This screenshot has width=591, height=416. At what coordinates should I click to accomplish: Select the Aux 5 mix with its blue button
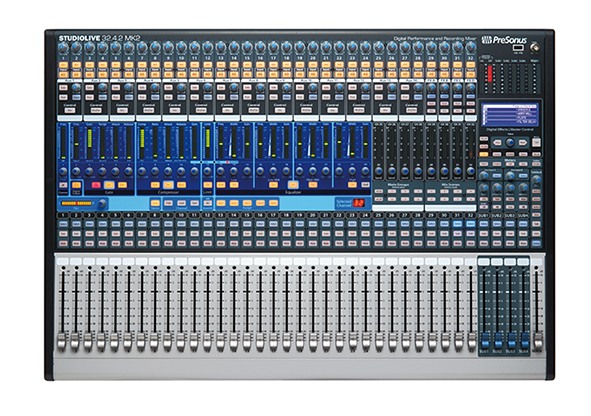pyautogui.click(x=181, y=97)
